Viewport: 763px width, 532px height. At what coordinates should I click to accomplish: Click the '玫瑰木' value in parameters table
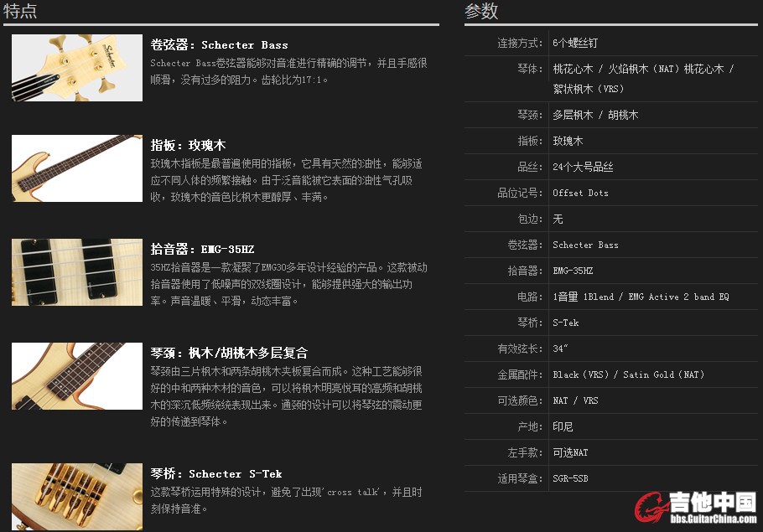click(568, 141)
